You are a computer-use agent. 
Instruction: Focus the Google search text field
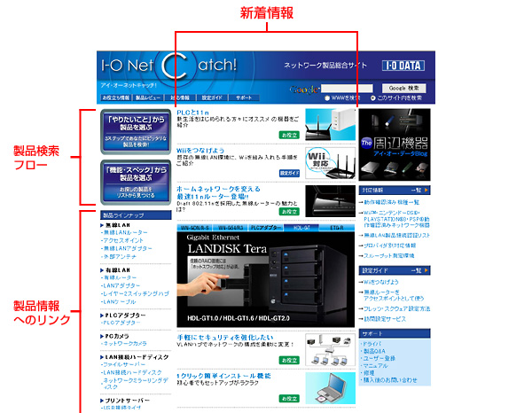click(347, 89)
